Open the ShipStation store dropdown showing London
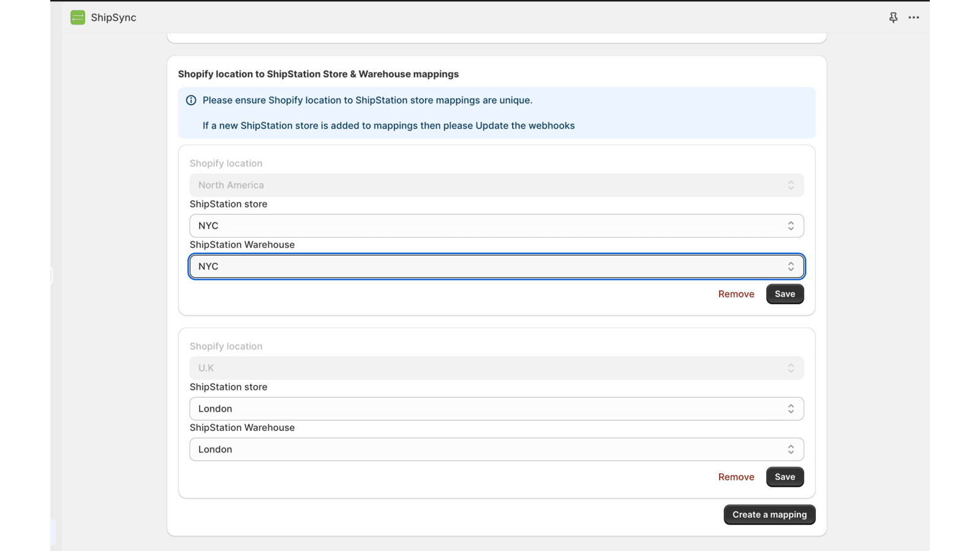 [x=496, y=409]
